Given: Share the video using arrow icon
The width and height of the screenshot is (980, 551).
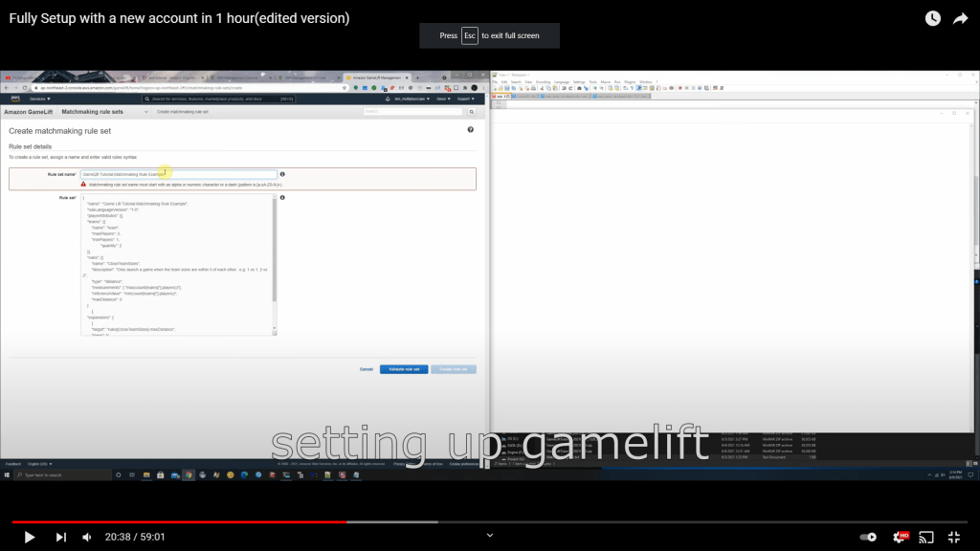Looking at the screenshot, I should point(961,18).
